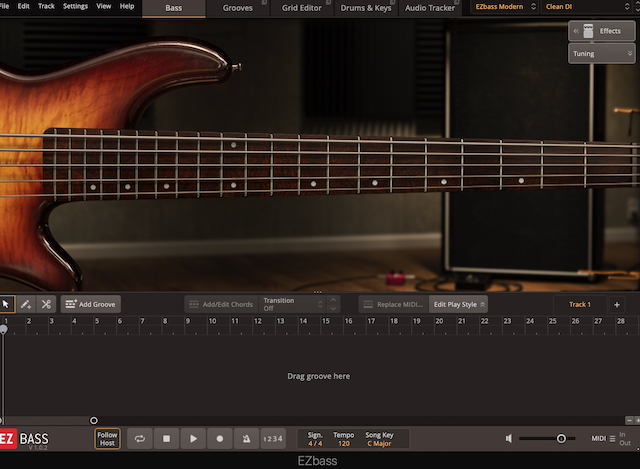Zoom out timeline with minus button
Image resolution: width=640 pixels, height=469 pixels.
point(629,420)
